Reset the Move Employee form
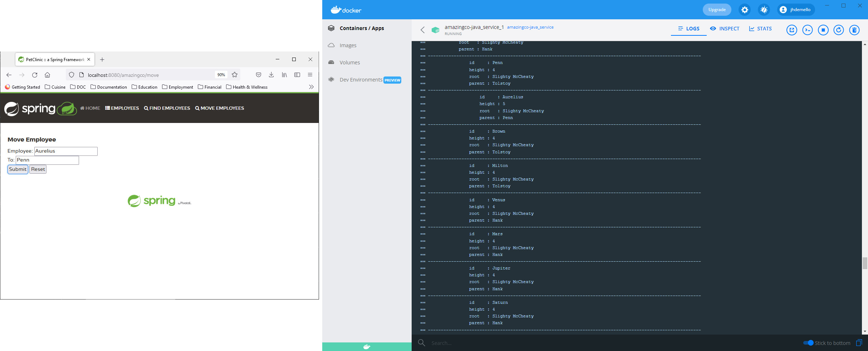Viewport: 868px width, 351px height. [x=38, y=169]
